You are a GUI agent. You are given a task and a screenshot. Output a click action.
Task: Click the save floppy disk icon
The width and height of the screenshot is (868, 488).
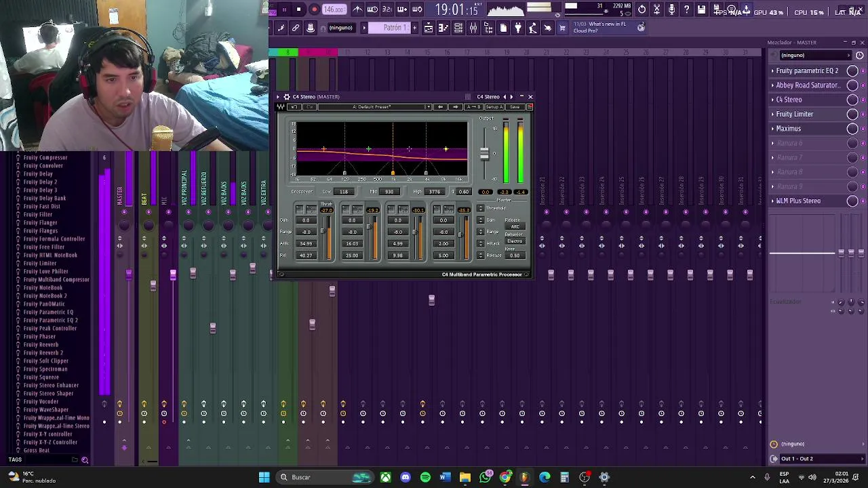click(701, 9)
